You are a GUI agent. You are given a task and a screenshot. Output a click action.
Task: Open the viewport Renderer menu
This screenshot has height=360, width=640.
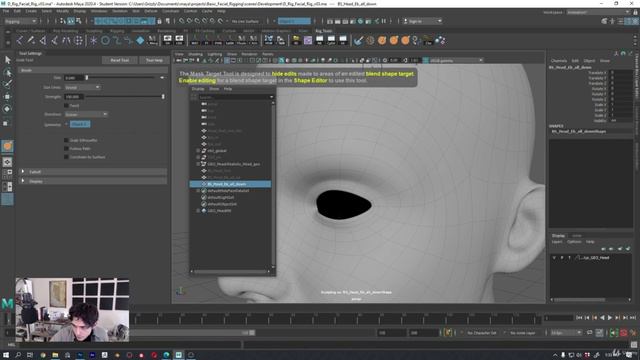pos(249,54)
